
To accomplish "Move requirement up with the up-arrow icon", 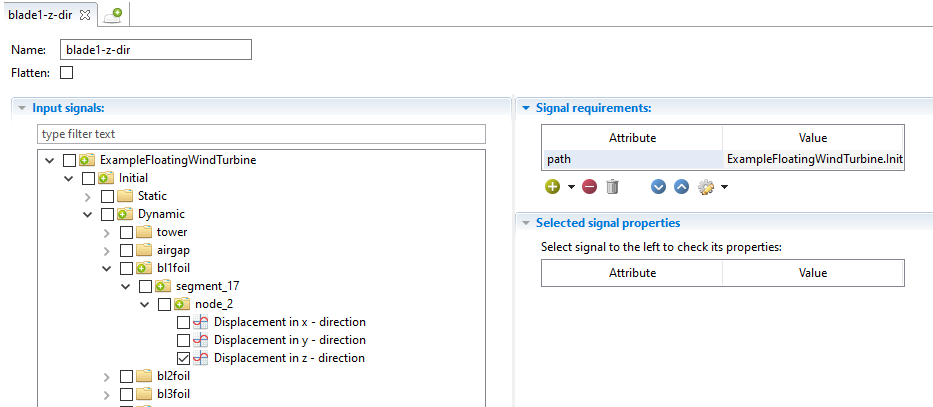I will tap(681, 187).
